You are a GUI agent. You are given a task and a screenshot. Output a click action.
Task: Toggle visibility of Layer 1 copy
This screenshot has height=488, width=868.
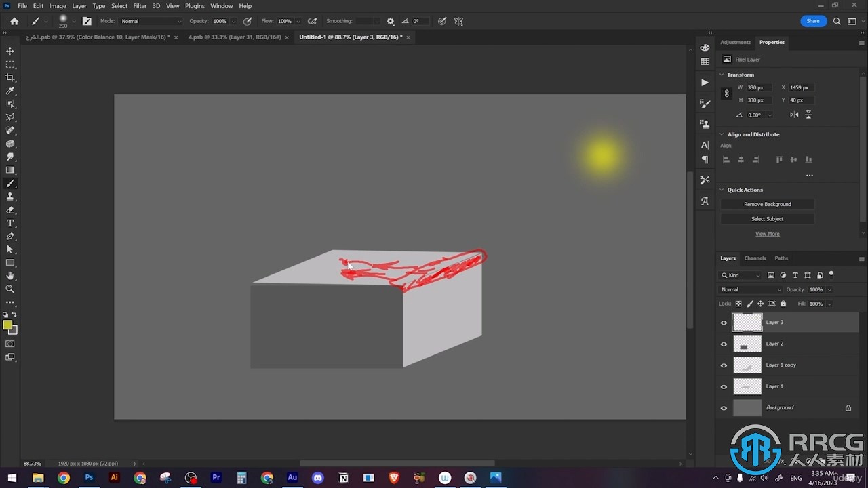click(x=724, y=365)
